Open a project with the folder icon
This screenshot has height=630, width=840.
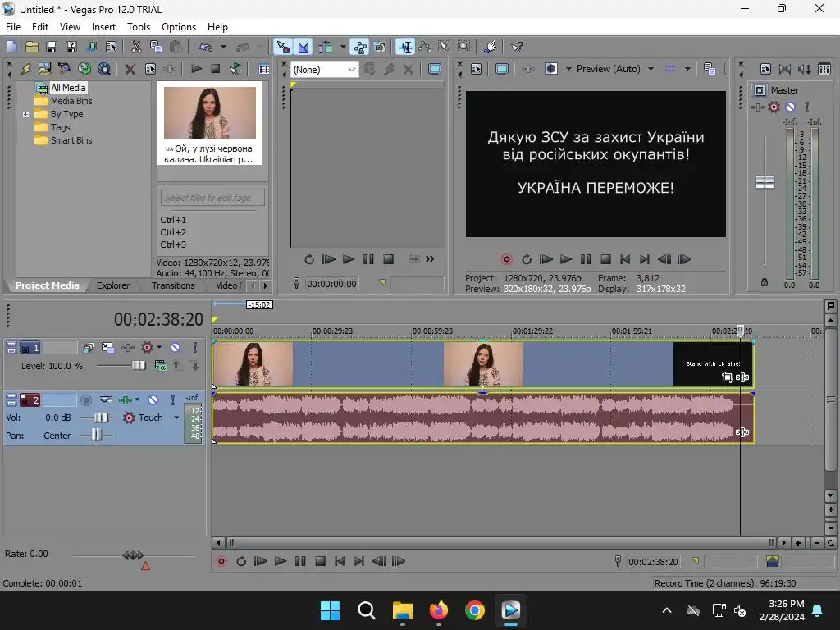[32, 47]
